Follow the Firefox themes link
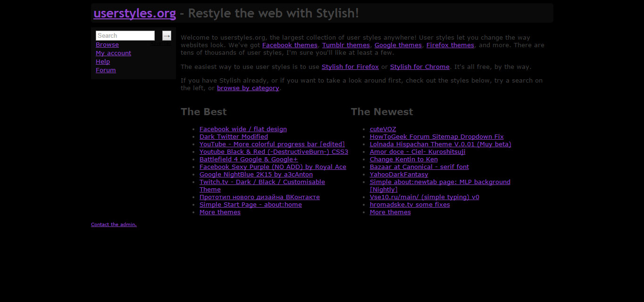 coord(450,45)
